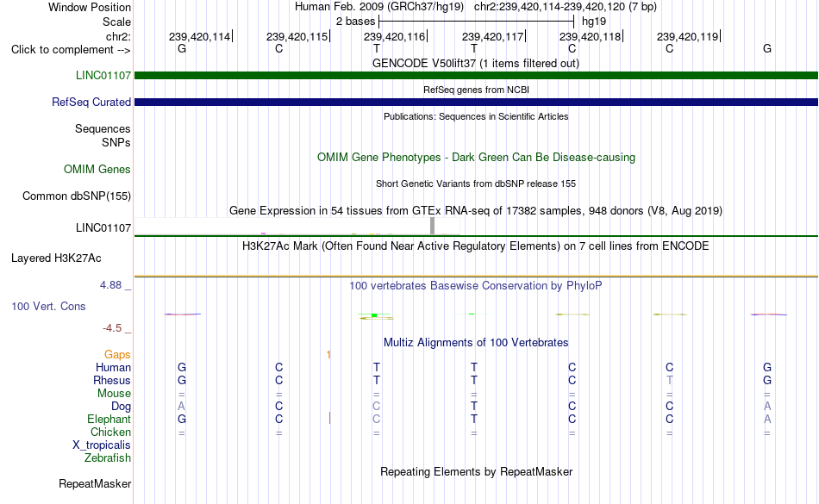Click the Chicken alignment row label
Viewport: 819px width, 504px height.
110,432
